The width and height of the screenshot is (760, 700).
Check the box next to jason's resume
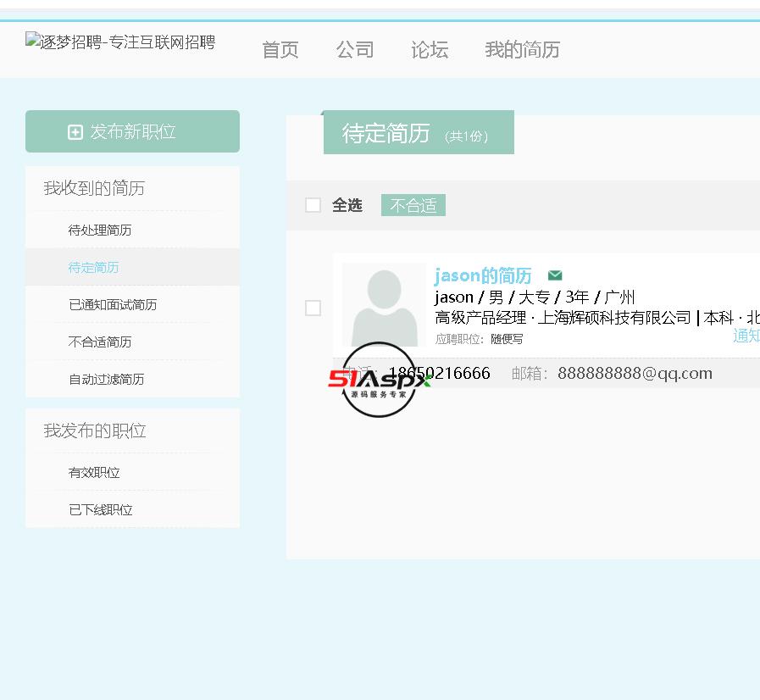tap(313, 308)
